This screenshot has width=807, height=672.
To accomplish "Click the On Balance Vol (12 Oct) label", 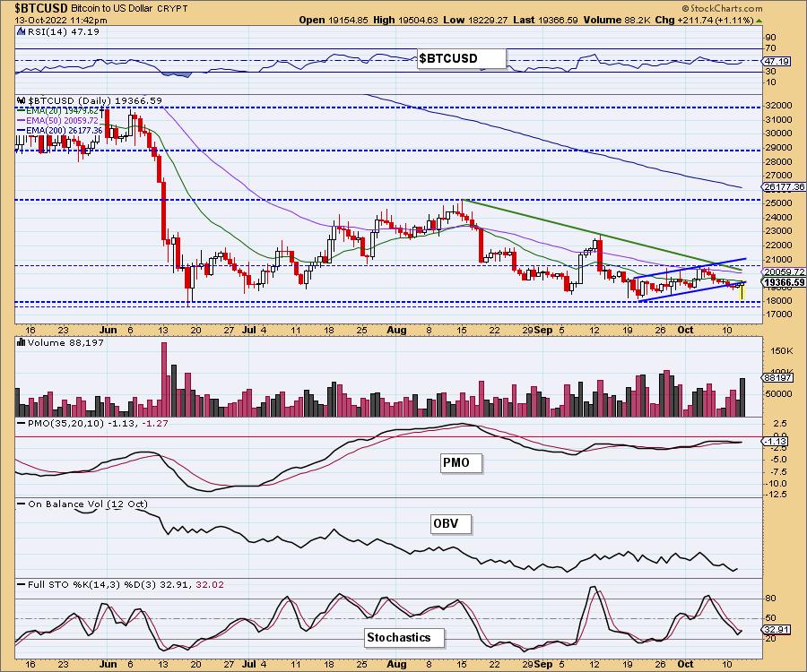I will click(88, 504).
